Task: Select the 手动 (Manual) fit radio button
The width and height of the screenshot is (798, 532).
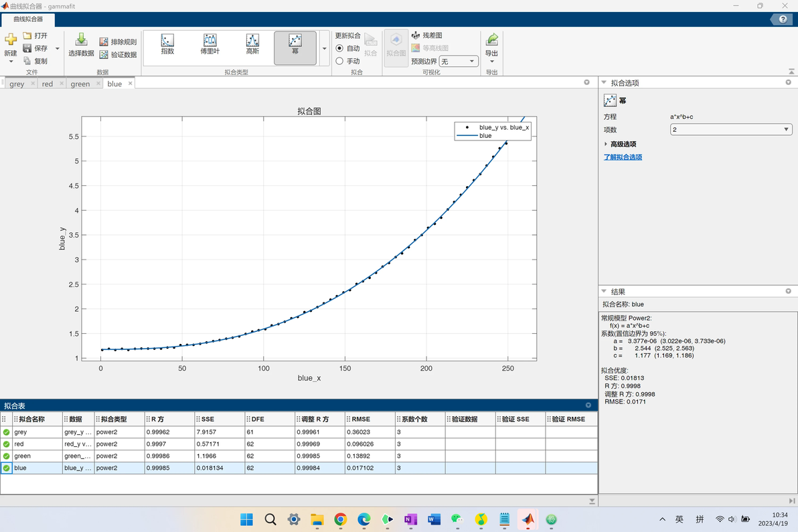Action: click(339, 61)
